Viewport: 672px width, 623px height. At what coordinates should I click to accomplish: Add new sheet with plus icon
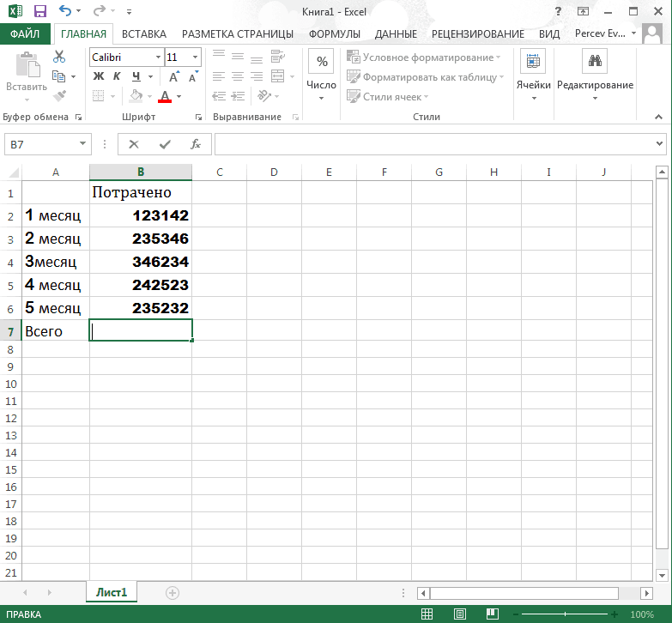click(173, 593)
